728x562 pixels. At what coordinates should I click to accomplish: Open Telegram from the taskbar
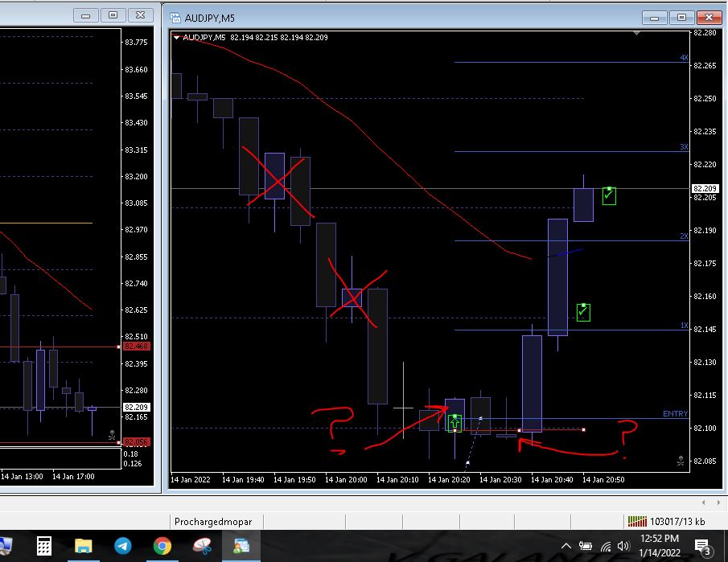coord(123,546)
